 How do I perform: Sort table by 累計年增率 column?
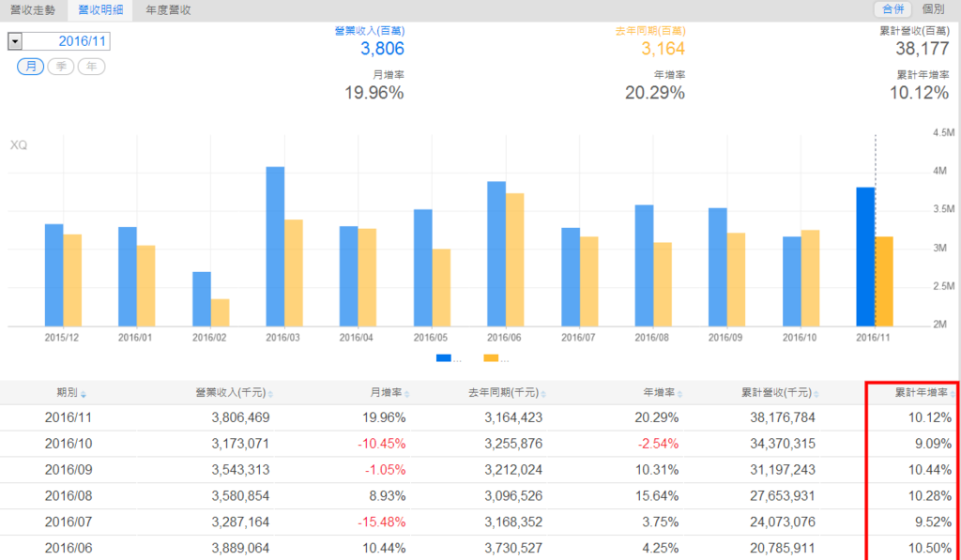click(924, 393)
